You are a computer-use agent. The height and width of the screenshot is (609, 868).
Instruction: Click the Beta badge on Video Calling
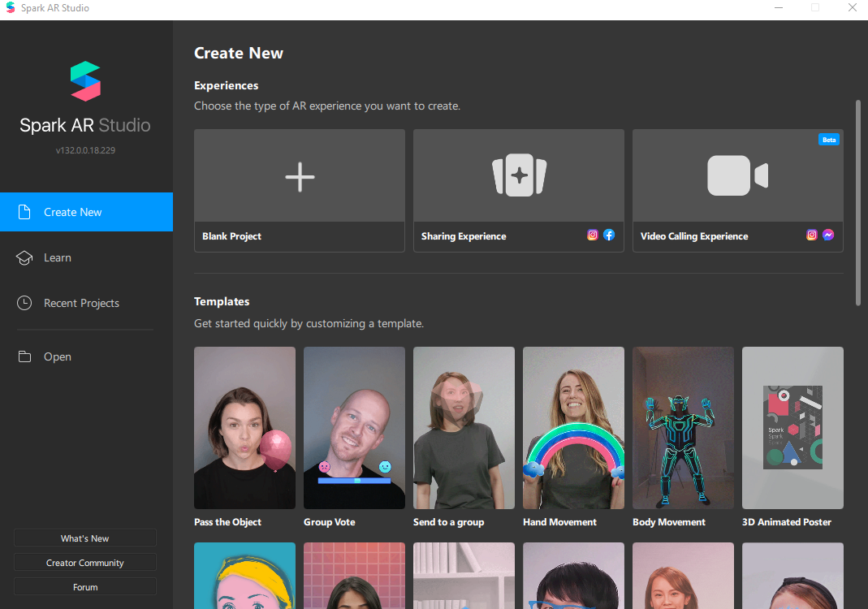(x=829, y=140)
